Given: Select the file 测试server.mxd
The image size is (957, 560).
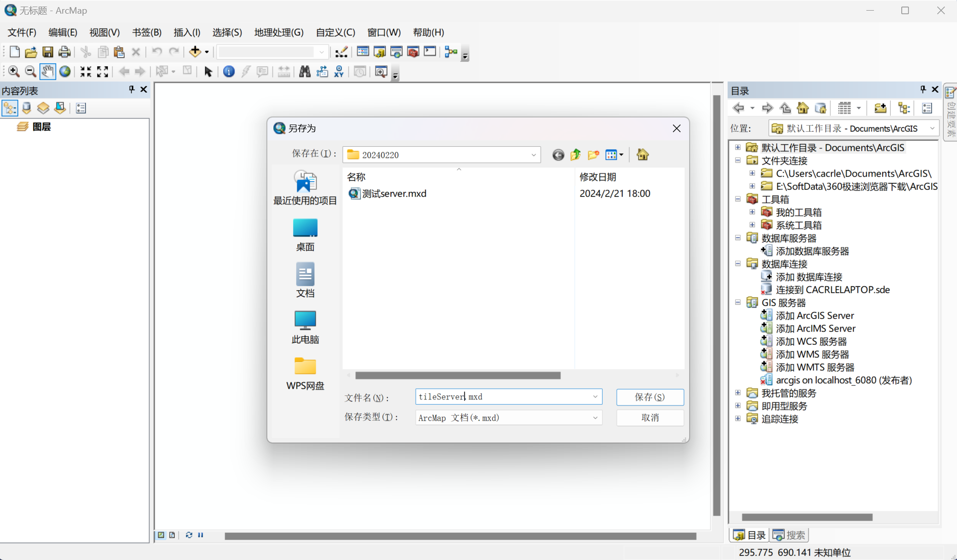Looking at the screenshot, I should pos(388,193).
